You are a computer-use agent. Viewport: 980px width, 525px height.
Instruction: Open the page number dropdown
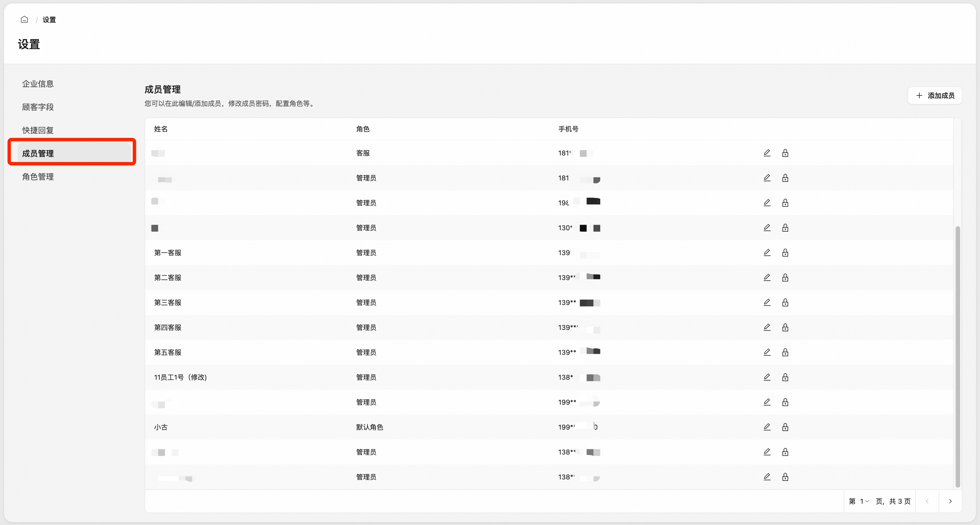[864, 501]
